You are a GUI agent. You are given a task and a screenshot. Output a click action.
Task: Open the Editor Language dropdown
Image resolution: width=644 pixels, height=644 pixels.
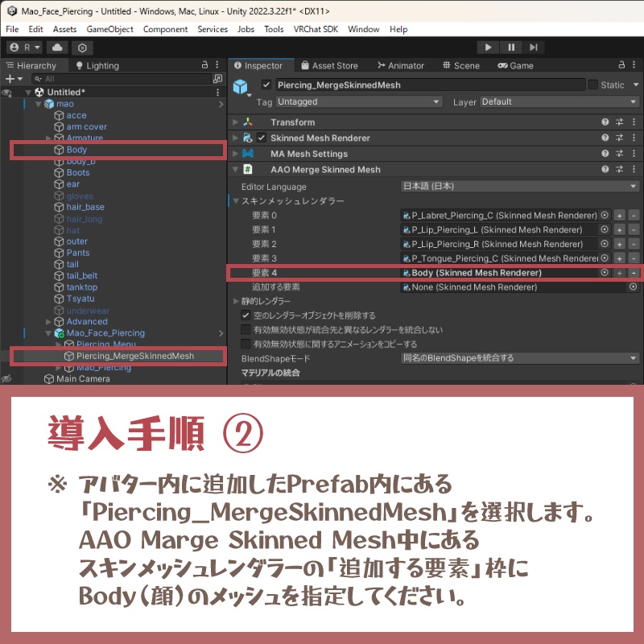519,187
